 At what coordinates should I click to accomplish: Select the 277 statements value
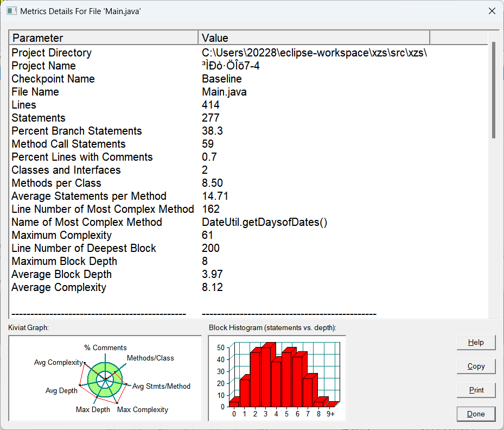point(210,118)
